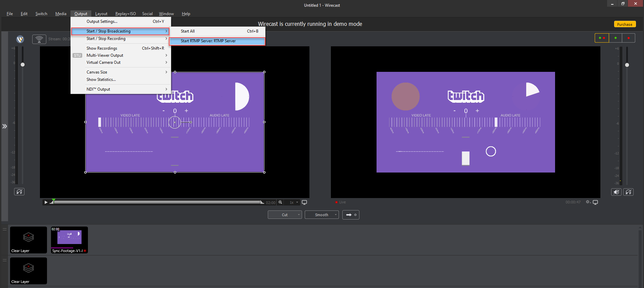Click the top-right selection handle in preview
The width and height of the screenshot is (644, 288).
coord(264,72)
